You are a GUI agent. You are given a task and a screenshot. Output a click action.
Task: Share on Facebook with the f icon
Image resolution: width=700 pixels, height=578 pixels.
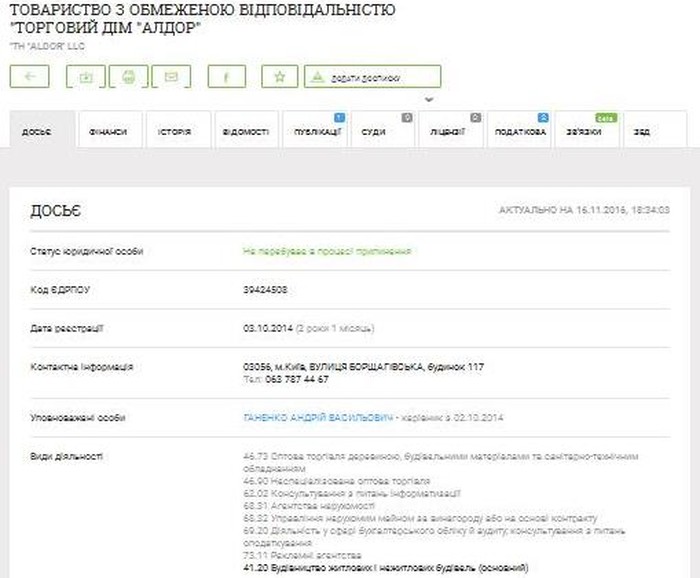click(x=227, y=76)
